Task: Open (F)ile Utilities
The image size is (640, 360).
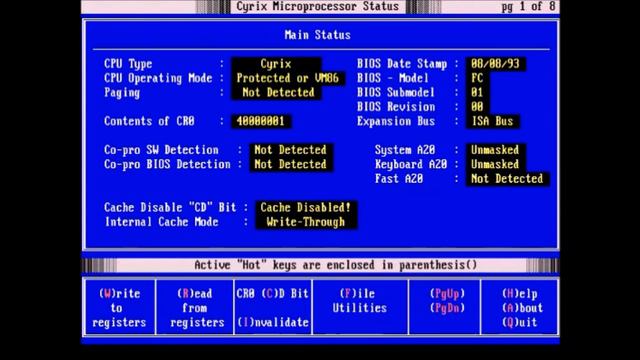Action: (x=360, y=301)
